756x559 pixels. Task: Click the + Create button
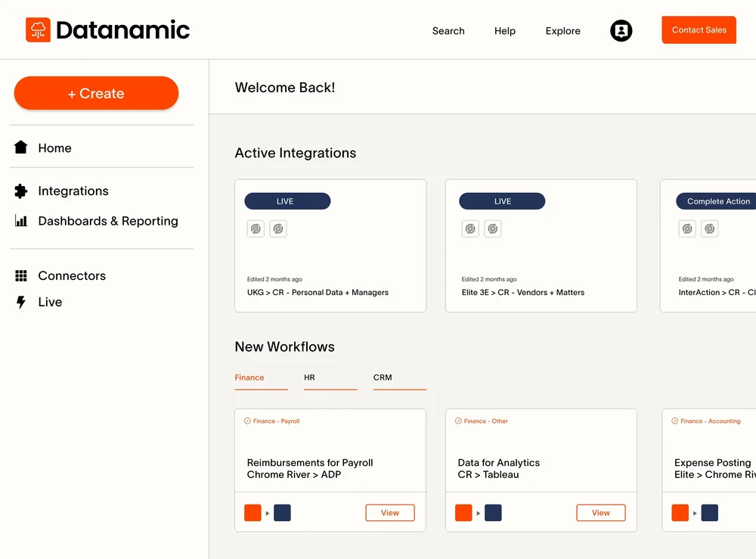coord(96,93)
